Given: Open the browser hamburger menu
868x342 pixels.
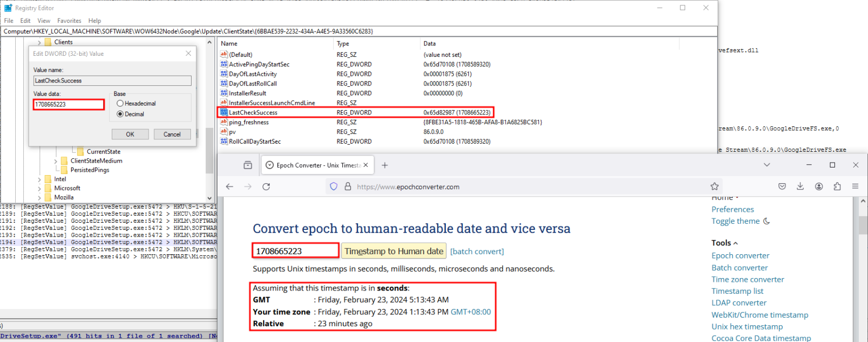Looking at the screenshot, I should click(856, 186).
